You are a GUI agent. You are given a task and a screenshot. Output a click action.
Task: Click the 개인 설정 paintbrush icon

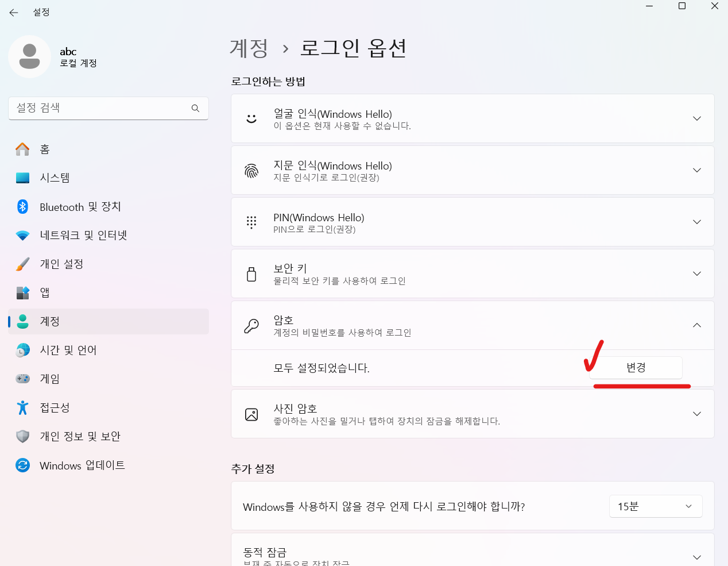tap(22, 264)
